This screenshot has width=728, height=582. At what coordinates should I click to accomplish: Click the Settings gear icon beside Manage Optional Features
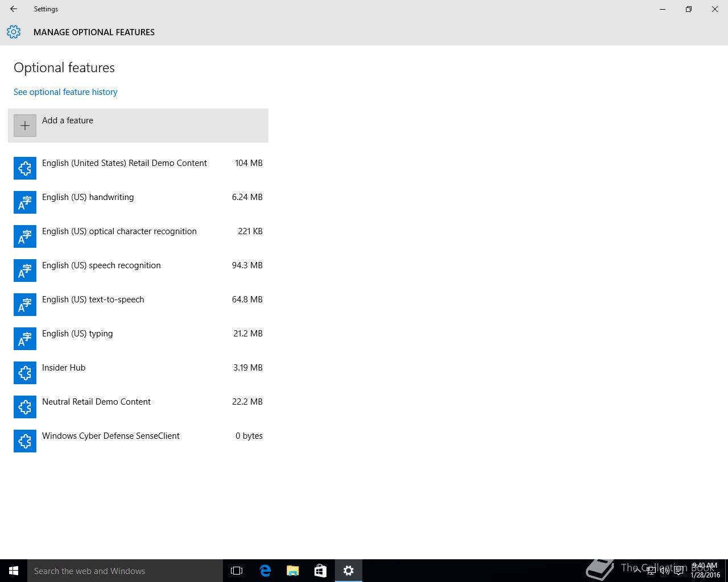(x=14, y=32)
